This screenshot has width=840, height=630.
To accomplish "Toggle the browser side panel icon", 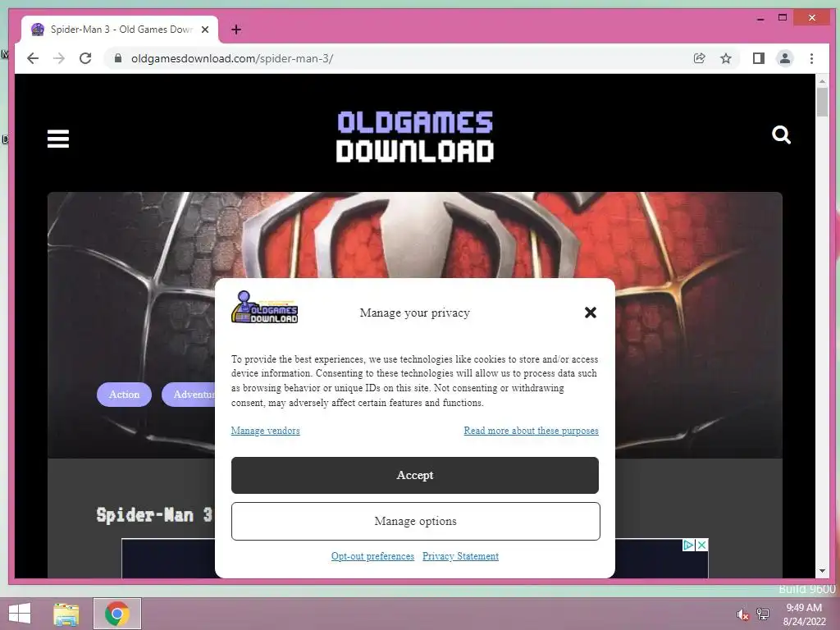I will coord(759,58).
